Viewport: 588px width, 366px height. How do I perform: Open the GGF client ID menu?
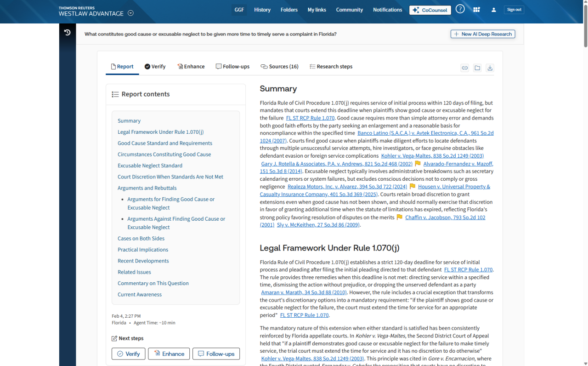click(239, 10)
